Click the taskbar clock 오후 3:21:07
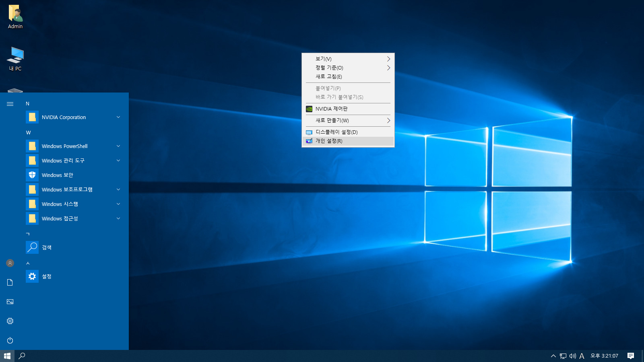 click(x=604, y=356)
